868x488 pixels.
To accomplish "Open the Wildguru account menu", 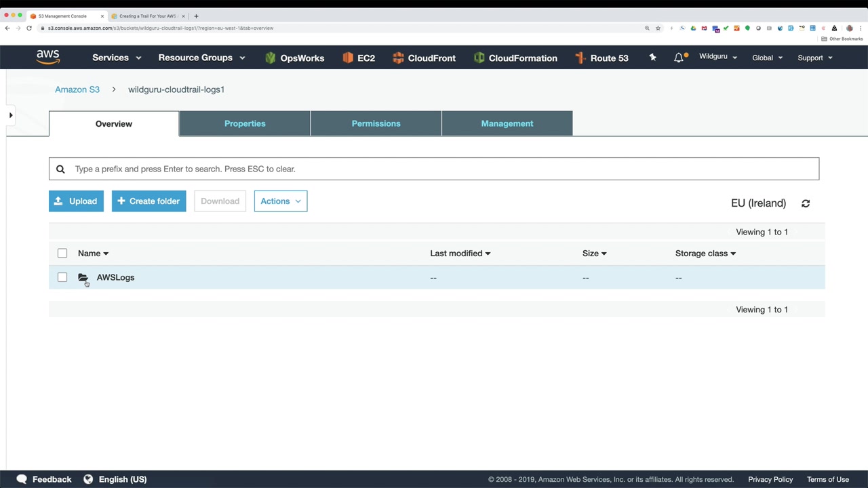I will [717, 57].
